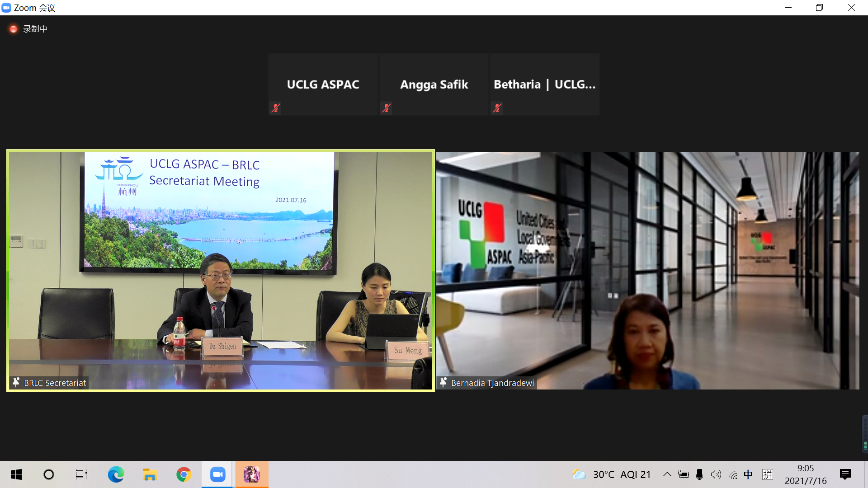The width and height of the screenshot is (868, 488).
Task: Click the recording indicator red dot
Action: tap(14, 29)
